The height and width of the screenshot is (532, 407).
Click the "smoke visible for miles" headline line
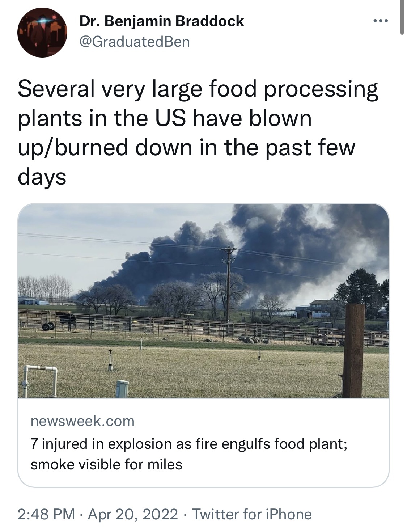click(x=106, y=464)
